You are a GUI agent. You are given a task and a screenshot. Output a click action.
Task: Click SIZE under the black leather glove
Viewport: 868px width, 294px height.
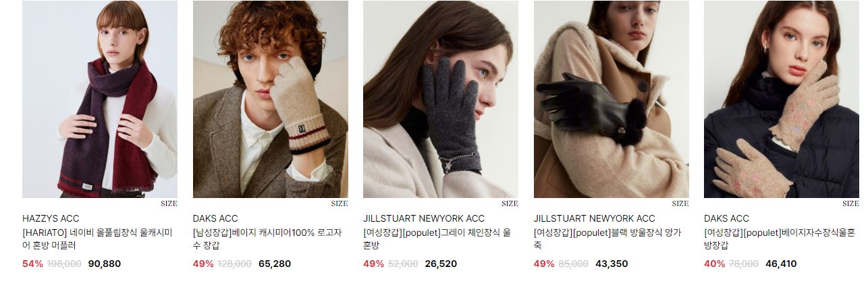[x=680, y=203]
